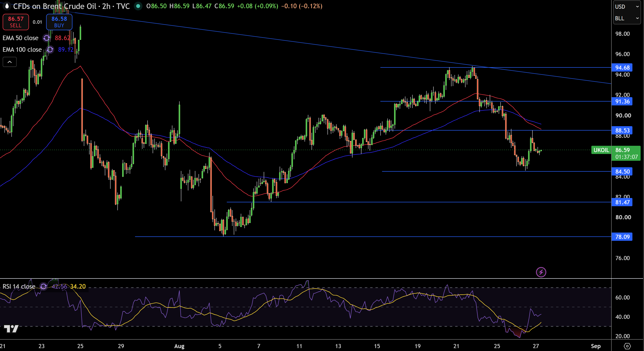This screenshot has height=351, width=644.
Task: Click the purple lightning bolt icon
Action: [x=541, y=272]
